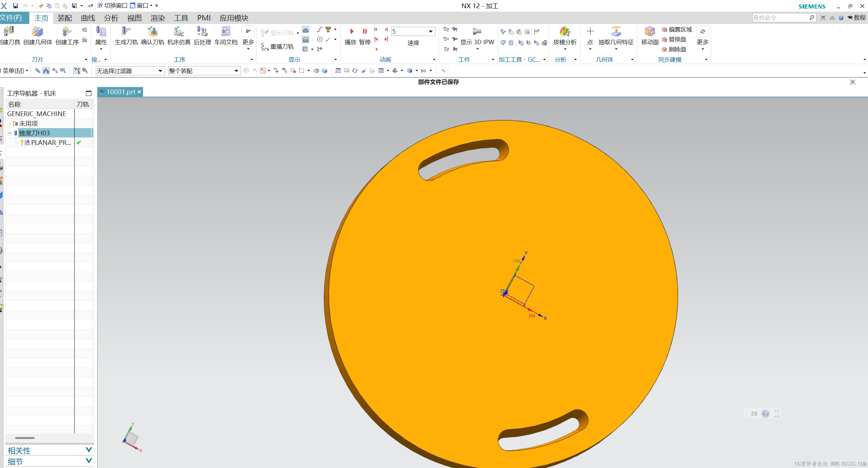Select GENERIC_MACHINE in the navigator
Image resolution: width=868 pixels, height=468 pixels.
(37, 114)
